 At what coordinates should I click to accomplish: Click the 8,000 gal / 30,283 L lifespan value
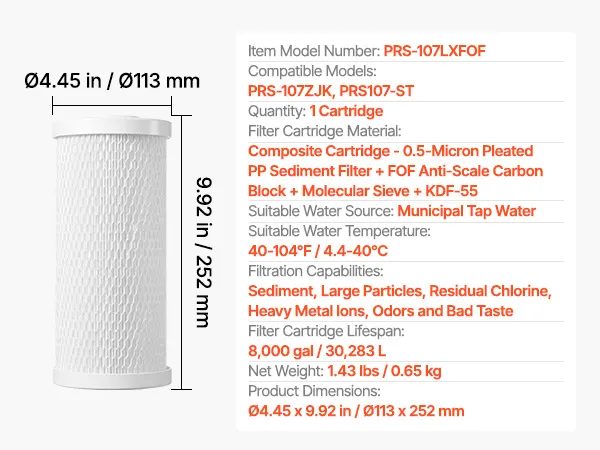click(317, 351)
